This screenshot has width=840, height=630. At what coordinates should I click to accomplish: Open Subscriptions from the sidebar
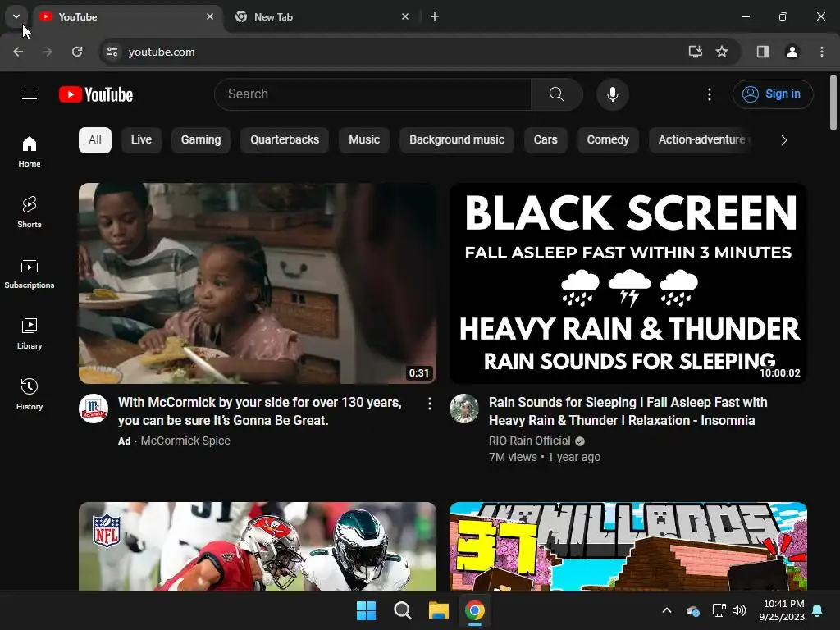pyautogui.click(x=30, y=272)
